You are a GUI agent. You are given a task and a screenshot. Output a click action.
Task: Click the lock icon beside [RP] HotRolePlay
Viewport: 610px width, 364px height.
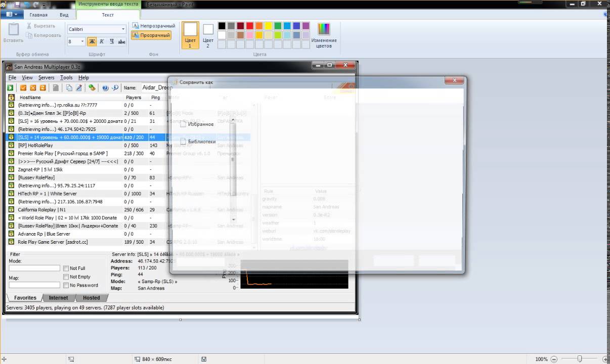tap(11, 145)
